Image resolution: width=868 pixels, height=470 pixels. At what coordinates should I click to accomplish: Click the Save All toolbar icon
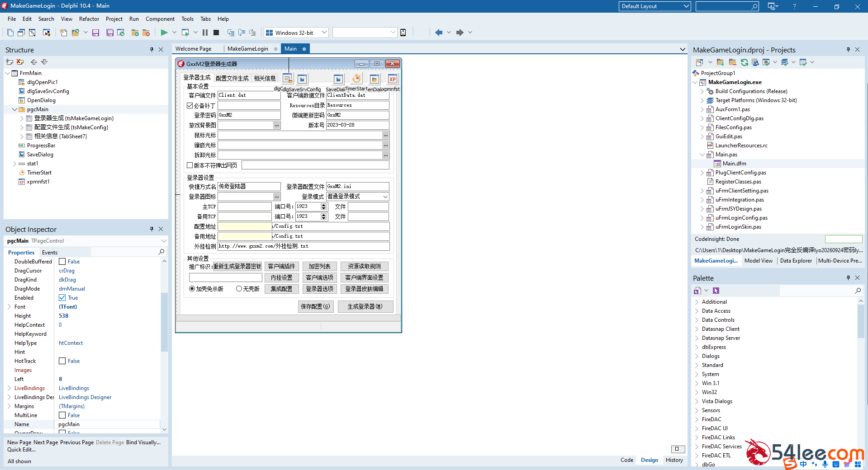[x=110, y=33]
